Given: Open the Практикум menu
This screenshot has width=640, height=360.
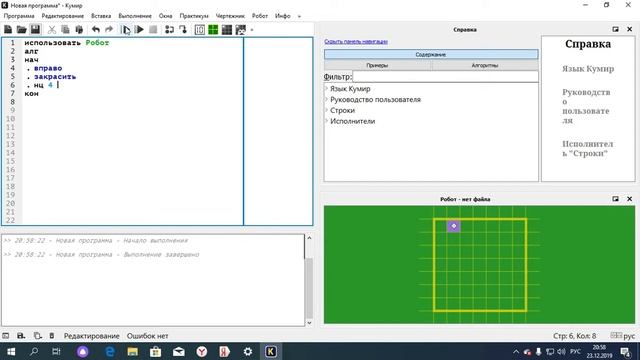Looking at the screenshot, I should click(194, 16).
